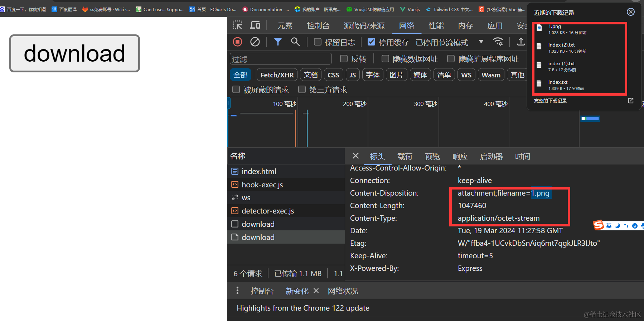Toggle 反转 filter checkbox
This screenshot has height=321, width=644.
pos(344,58)
